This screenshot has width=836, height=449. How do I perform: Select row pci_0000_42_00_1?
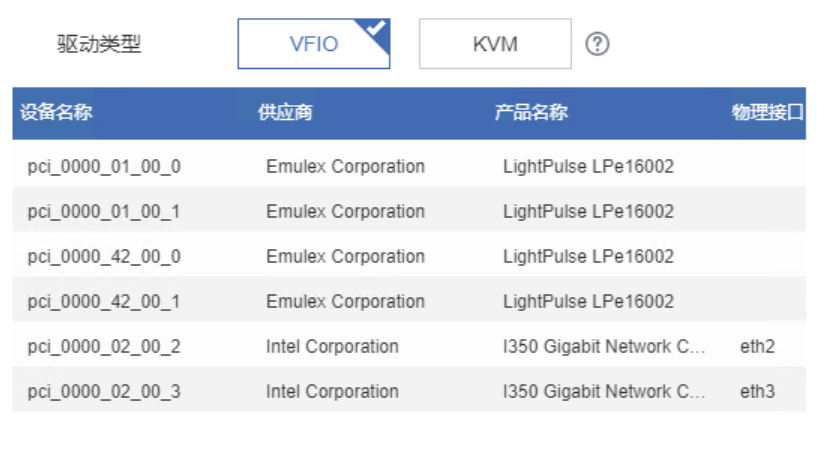104,302
